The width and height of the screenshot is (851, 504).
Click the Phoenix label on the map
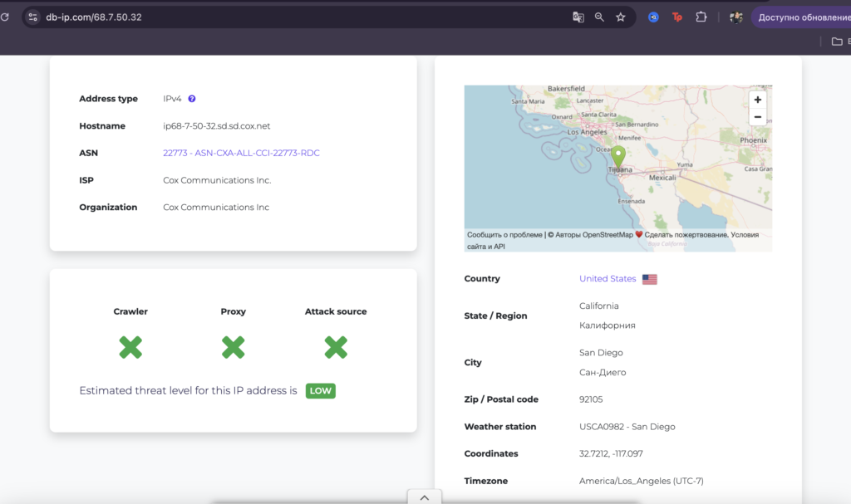coord(753,140)
